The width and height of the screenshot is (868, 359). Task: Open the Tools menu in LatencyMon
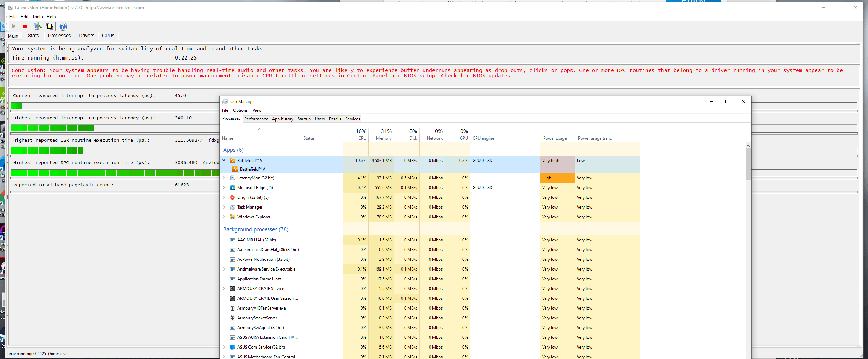pyautogui.click(x=37, y=17)
